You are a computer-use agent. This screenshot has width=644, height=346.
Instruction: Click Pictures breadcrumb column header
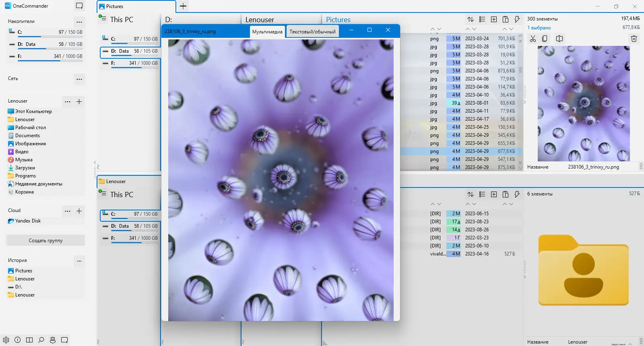pos(338,20)
